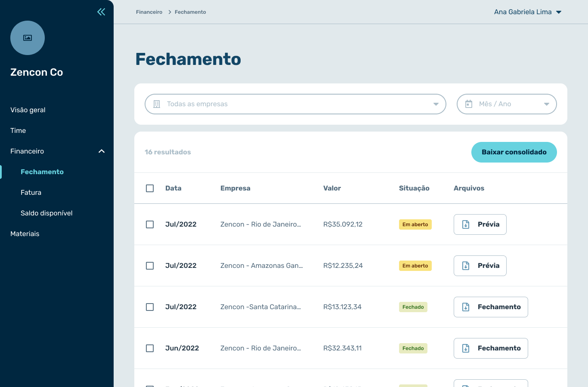Check the checkbox for the first Jul/2022 row

(150, 224)
